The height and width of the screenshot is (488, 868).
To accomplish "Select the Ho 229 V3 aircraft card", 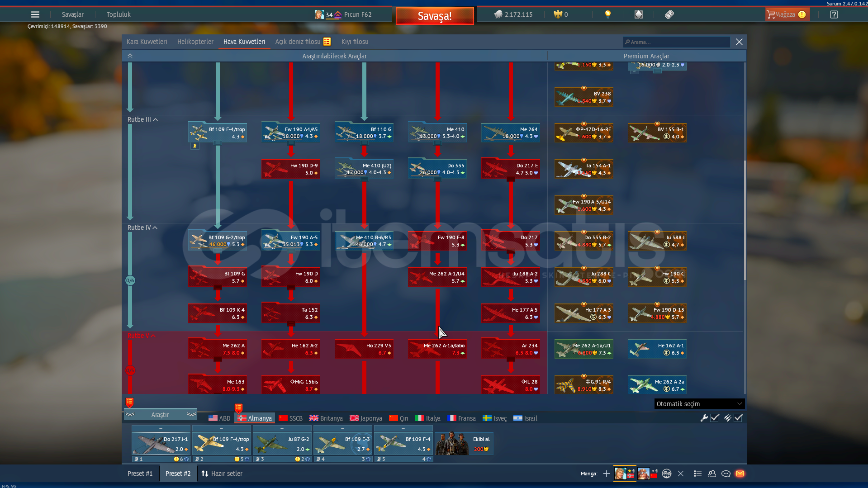I will 364,349.
